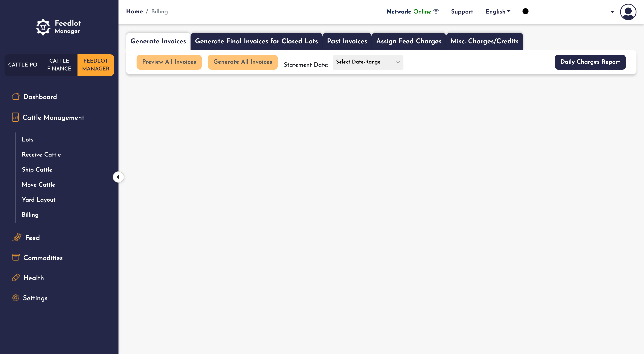Expand the account dropdown caret near avatar

(612, 12)
